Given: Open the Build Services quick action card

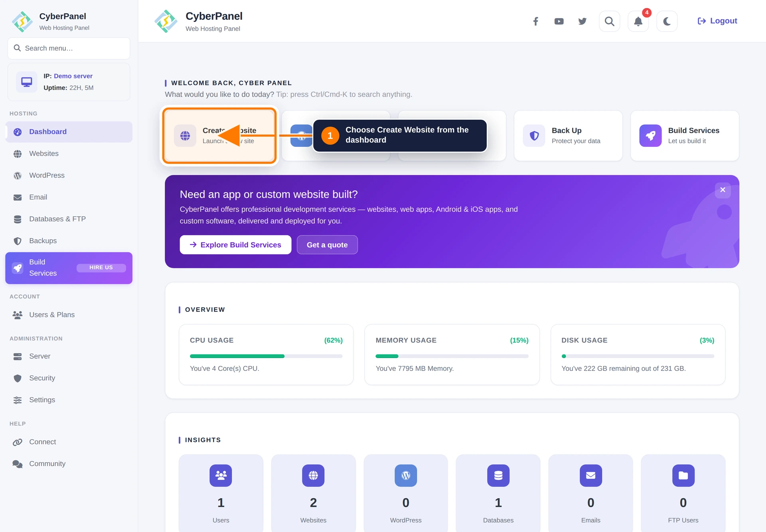Looking at the screenshot, I should pos(685,136).
